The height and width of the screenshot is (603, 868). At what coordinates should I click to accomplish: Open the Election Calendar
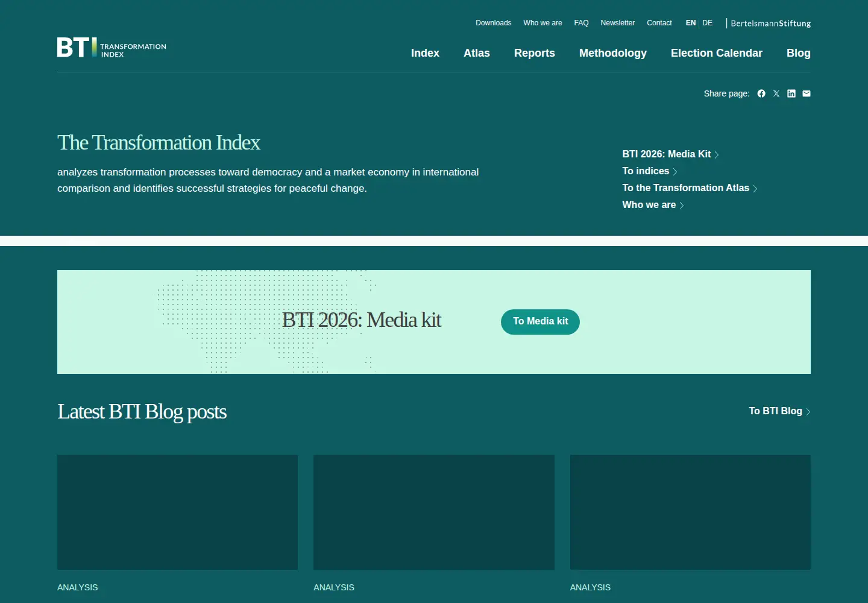pos(717,53)
